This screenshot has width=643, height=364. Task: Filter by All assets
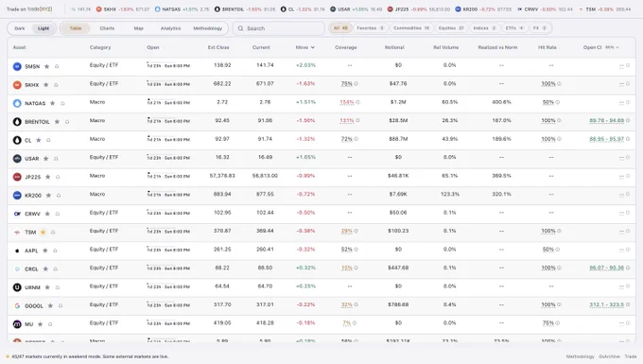[x=340, y=28]
